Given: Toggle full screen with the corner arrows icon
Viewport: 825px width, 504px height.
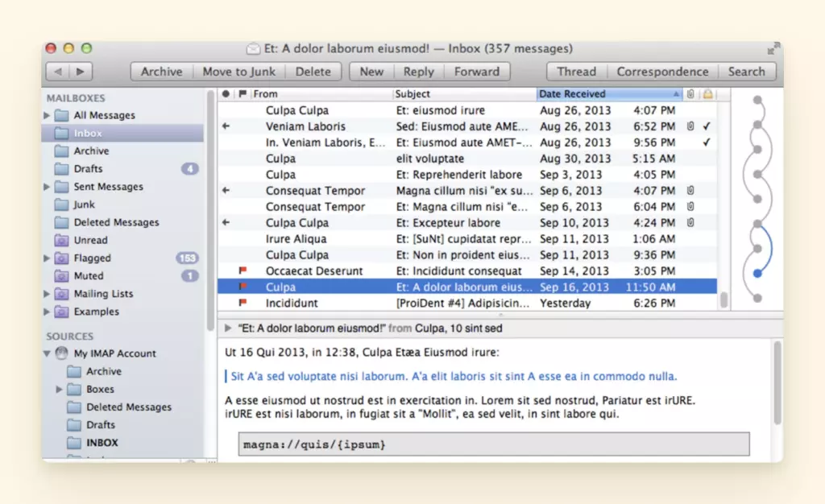Looking at the screenshot, I should point(773,48).
